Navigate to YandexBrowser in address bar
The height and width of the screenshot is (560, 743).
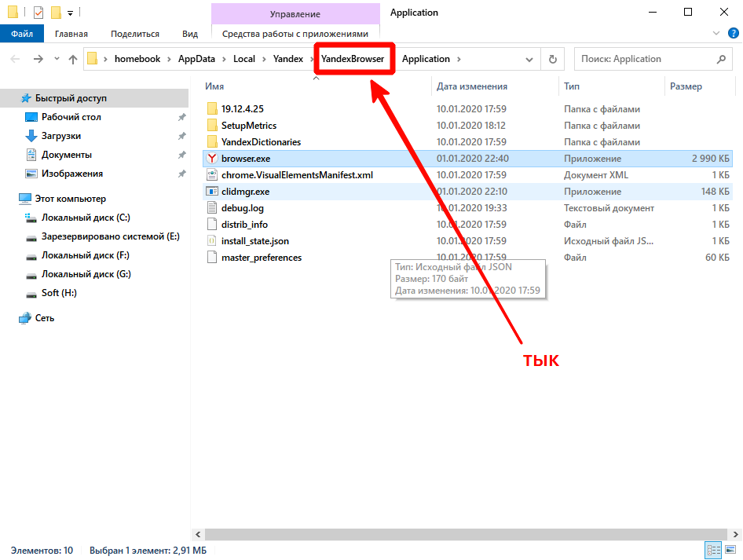[353, 59]
